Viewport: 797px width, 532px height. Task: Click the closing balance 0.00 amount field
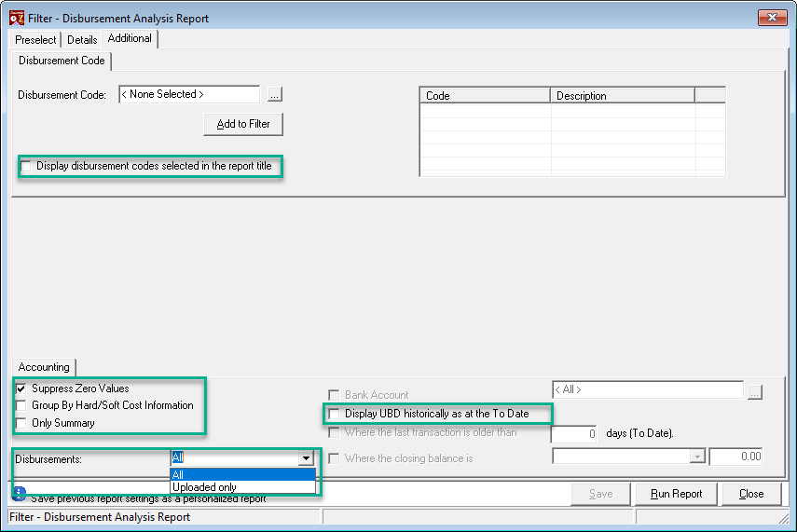(x=736, y=457)
